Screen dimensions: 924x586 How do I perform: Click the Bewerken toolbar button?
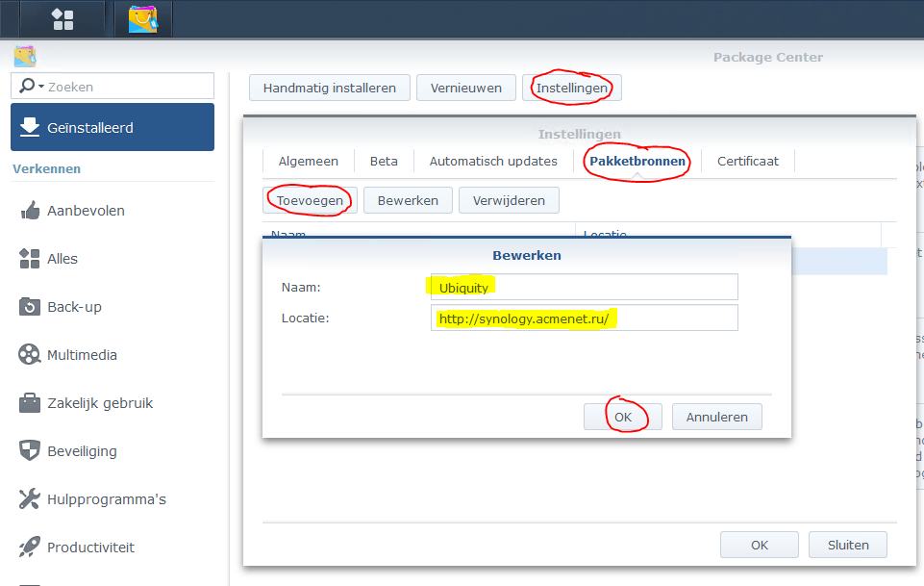408,200
